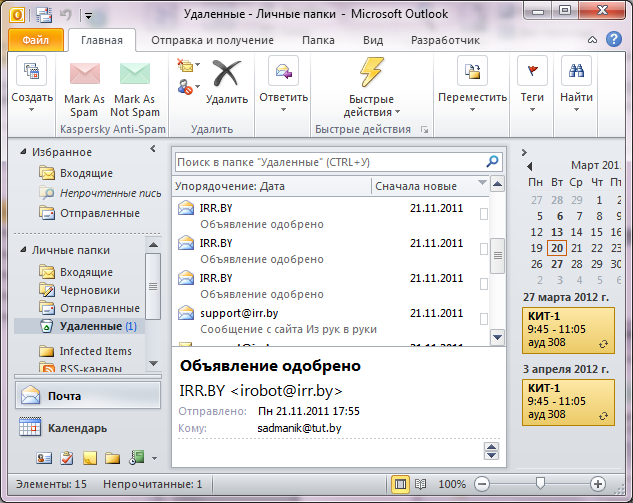The height and width of the screenshot is (503, 633).
Task: Click the Send/Receive icon in quick access toolbar
Action: tap(44, 15)
